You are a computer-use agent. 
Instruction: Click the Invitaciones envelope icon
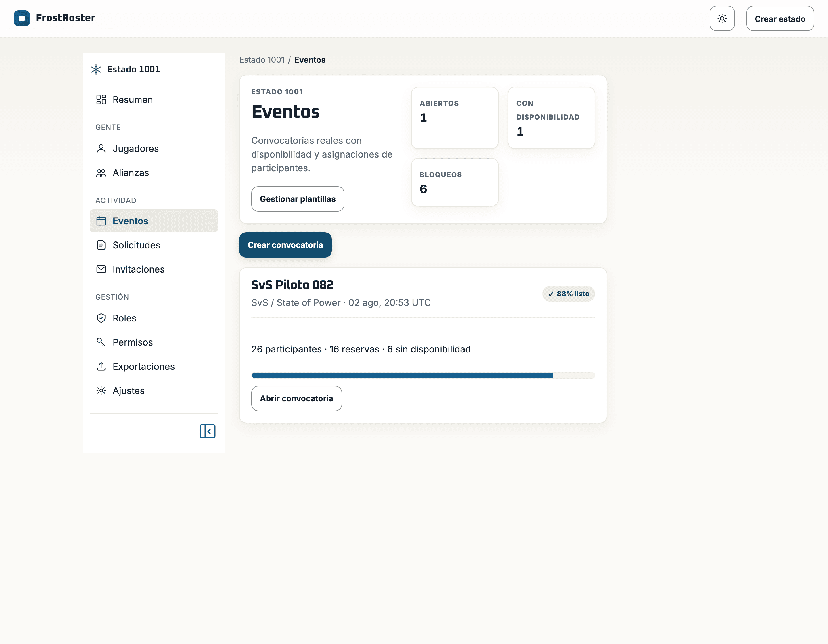[x=101, y=269]
